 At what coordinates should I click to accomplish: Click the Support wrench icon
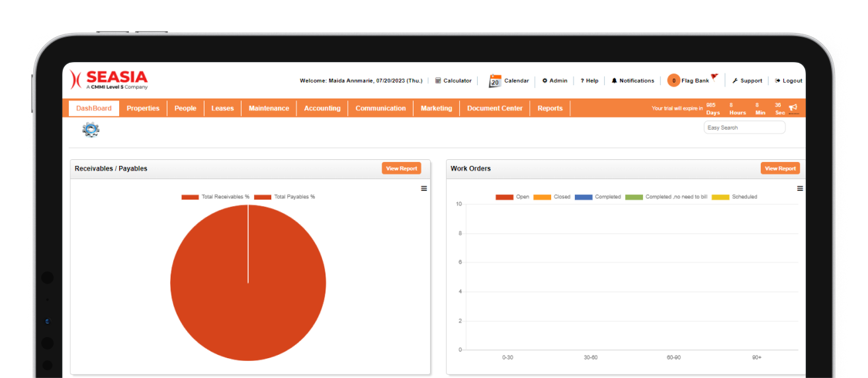[x=735, y=81]
